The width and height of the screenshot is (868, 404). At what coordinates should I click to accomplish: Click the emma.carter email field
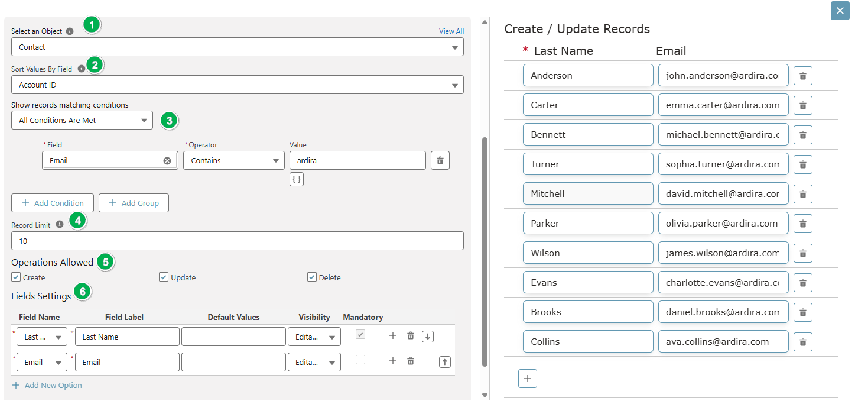click(723, 105)
